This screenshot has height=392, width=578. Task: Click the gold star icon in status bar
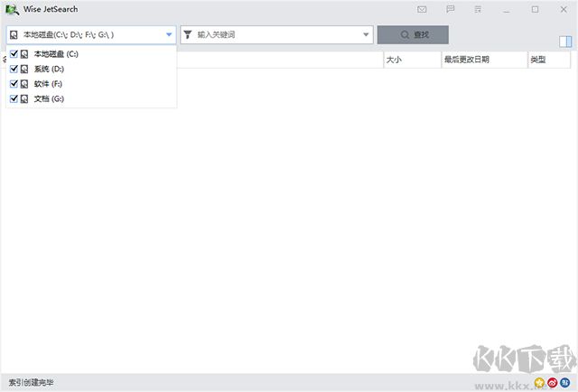[539, 383]
